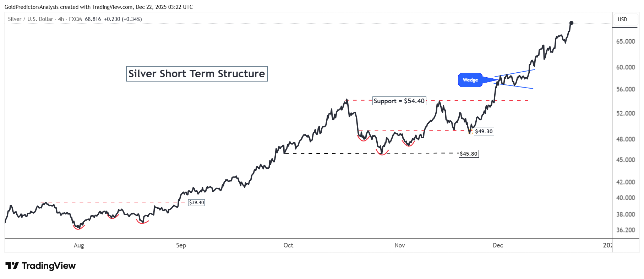Click the FXCM data source label
Image resolution: width=644 pixels, height=279 pixels.
click(x=75, y=19)
